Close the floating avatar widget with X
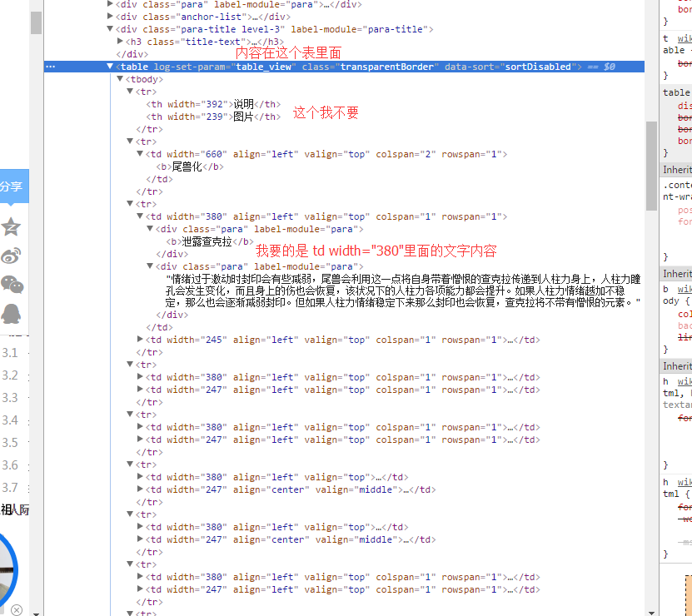692x616 pixels. pyautogui.click(x=16, y=609)
